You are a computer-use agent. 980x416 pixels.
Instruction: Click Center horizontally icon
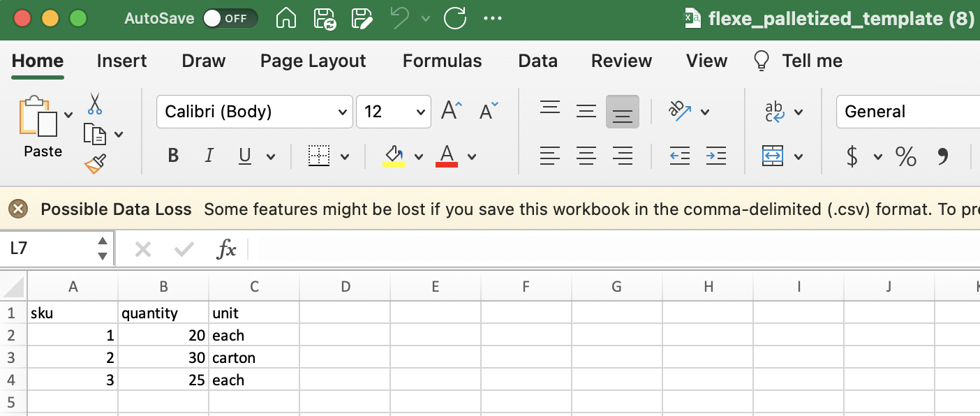pos(586,156)
